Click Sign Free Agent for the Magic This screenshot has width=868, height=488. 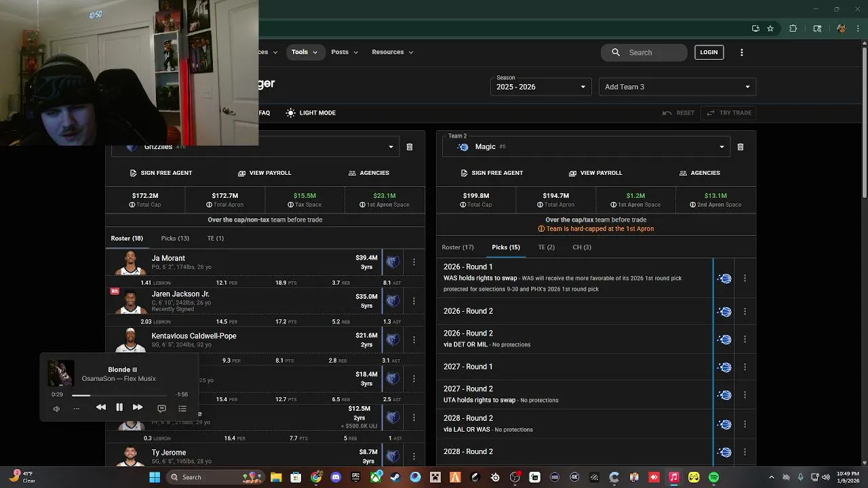492,173
